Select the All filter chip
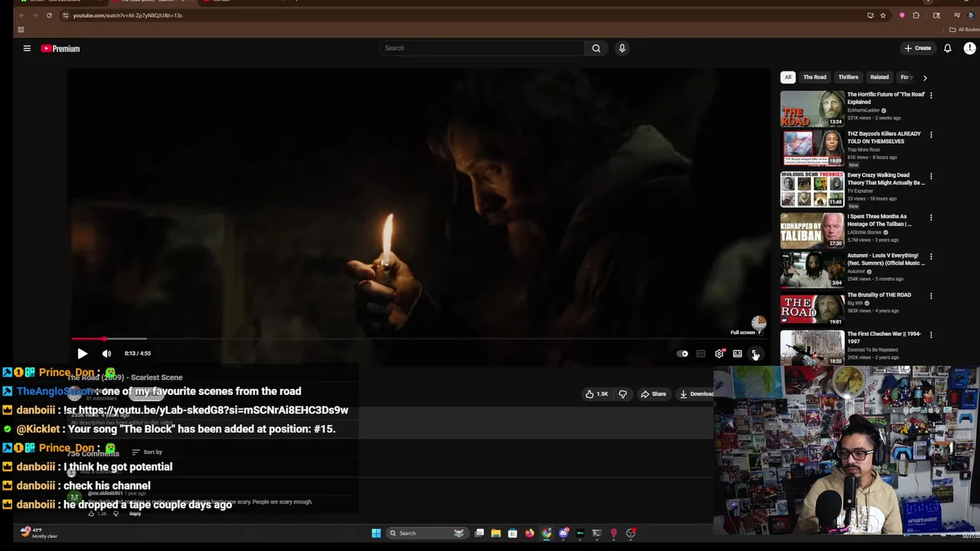Viewport: 980px width, 551px height. pos(788,77)
